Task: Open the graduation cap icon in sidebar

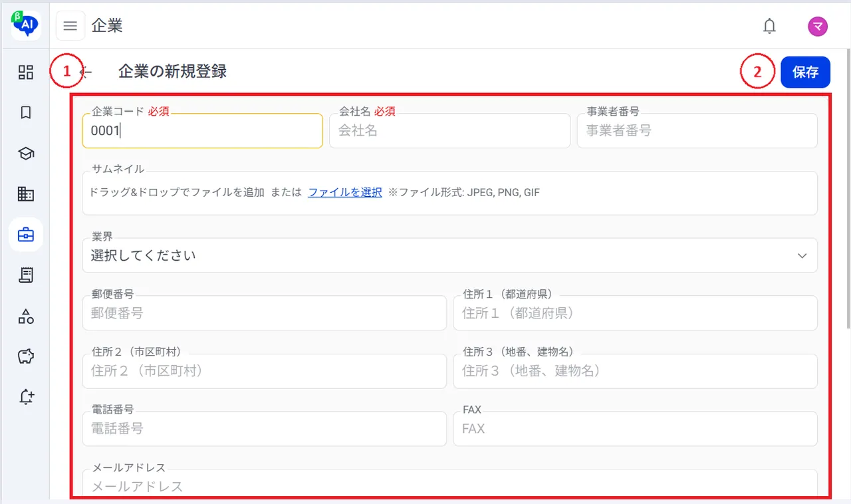Action: click(x=26, y=154)
